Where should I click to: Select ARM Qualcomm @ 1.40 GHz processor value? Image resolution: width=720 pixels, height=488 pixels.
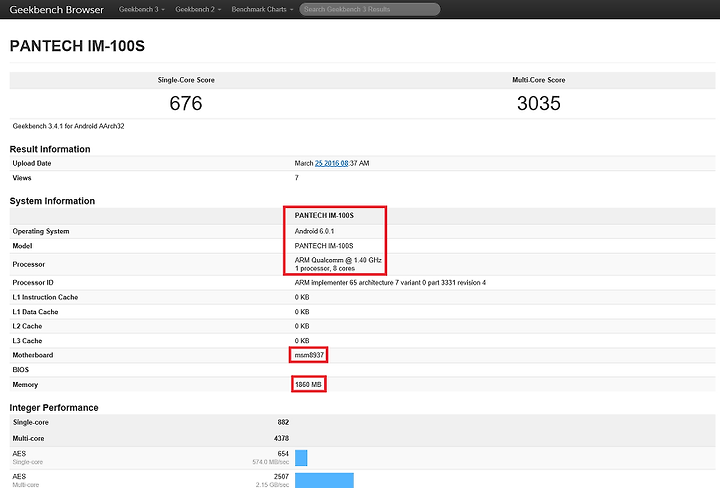pyautogui.click(x=338, y=260)
